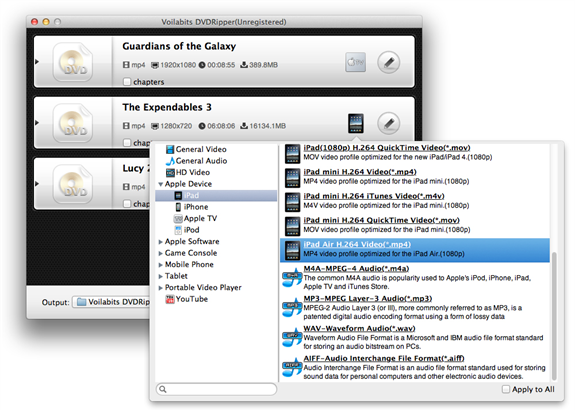Click the 16134.1MB file size value
Screen dimensions: 575x411
[267, 126]
